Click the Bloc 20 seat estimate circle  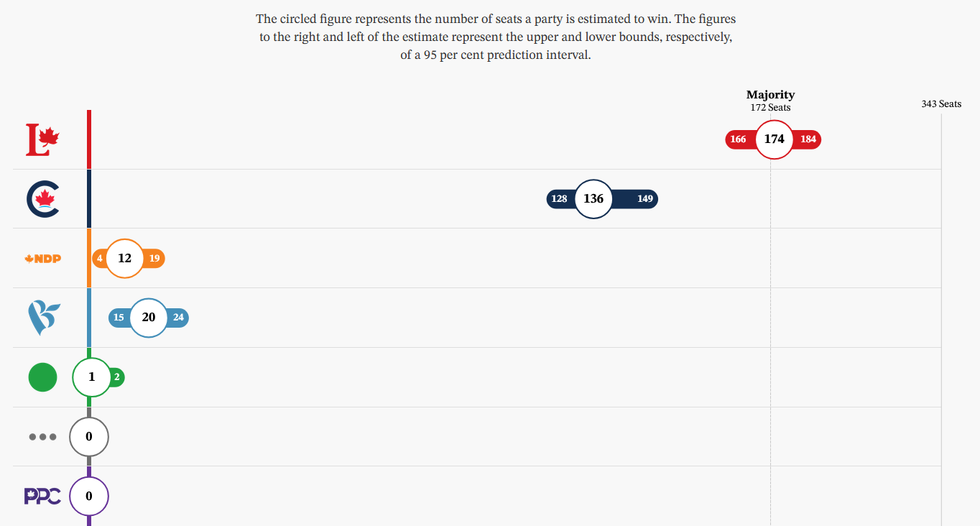click(149, 318)
